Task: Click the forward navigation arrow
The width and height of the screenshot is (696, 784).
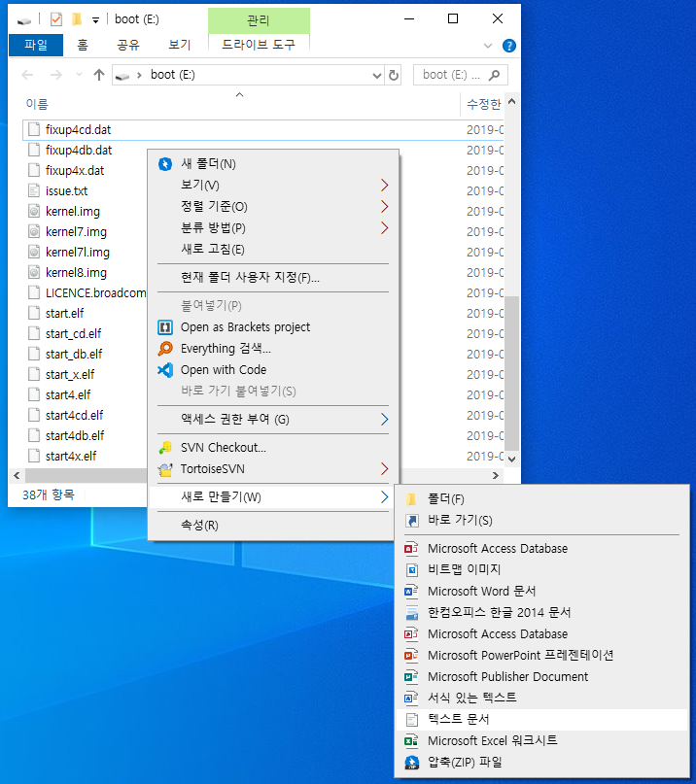Action: click(x=56, y=75)
